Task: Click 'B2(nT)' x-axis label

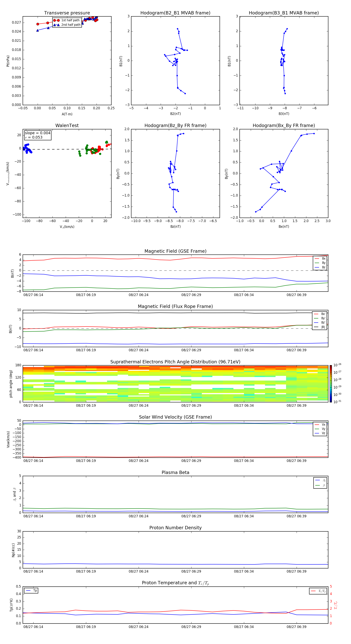Action: (x=175, y=114)
